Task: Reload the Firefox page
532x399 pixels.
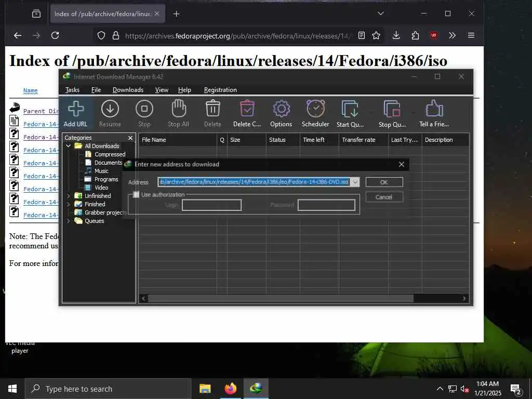Action: click(x=55, y=35)
